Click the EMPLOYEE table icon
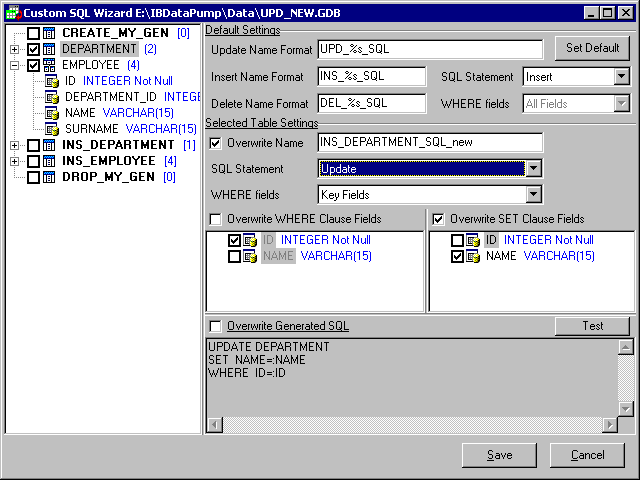 coord(49,65)
